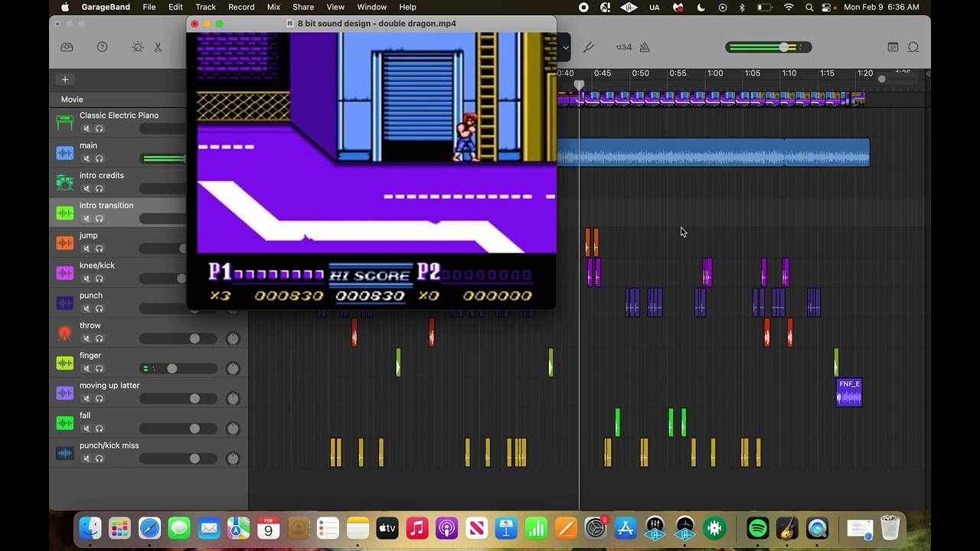Mute the jump track
Viewport: 980px width, 551px height.
(87, 249)
